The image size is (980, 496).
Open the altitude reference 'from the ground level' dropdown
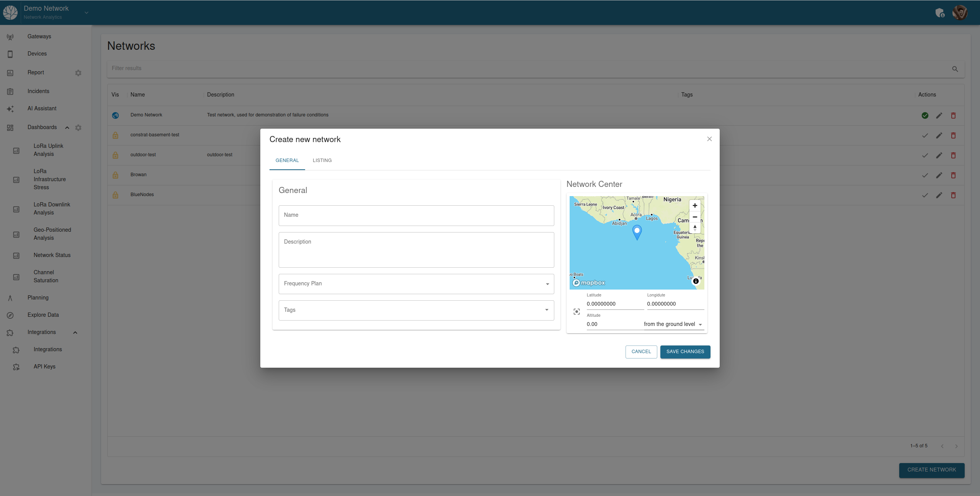[673, 324]
